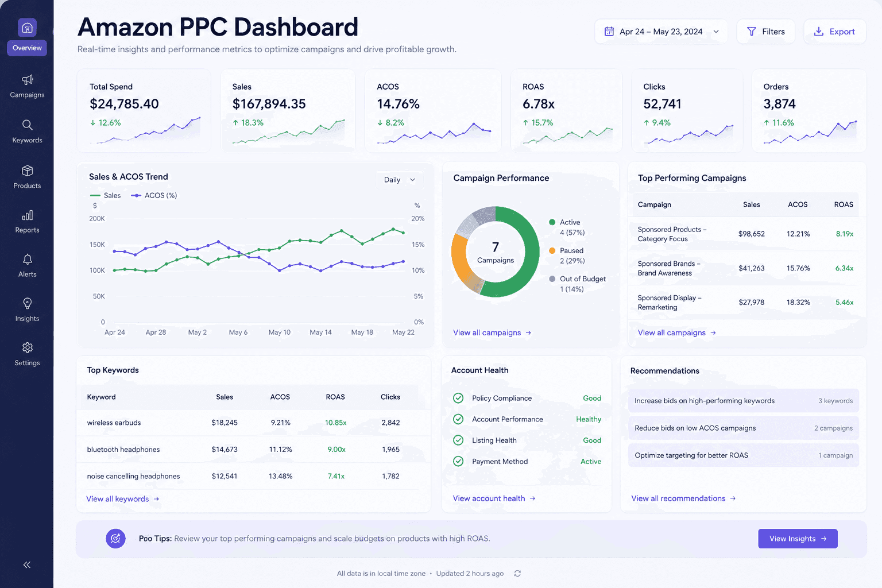The image size is (882, 588).
Task: Click the funnel icon in Filters
Action: click(751, 32)
